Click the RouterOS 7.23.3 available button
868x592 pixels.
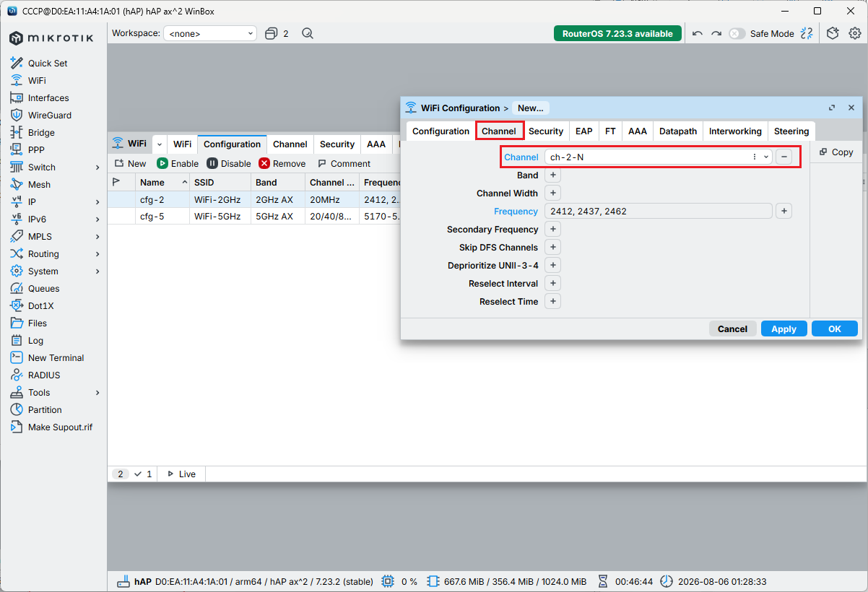coord(617,33)
